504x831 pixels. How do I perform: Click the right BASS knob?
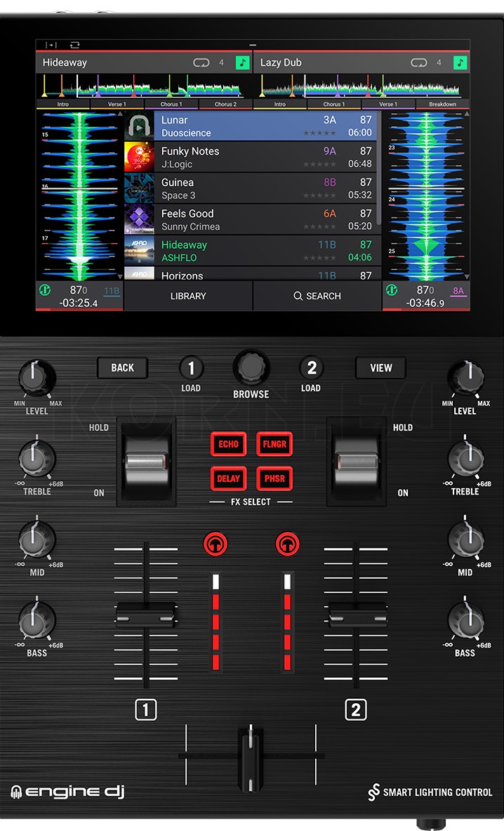pos(466,620)
